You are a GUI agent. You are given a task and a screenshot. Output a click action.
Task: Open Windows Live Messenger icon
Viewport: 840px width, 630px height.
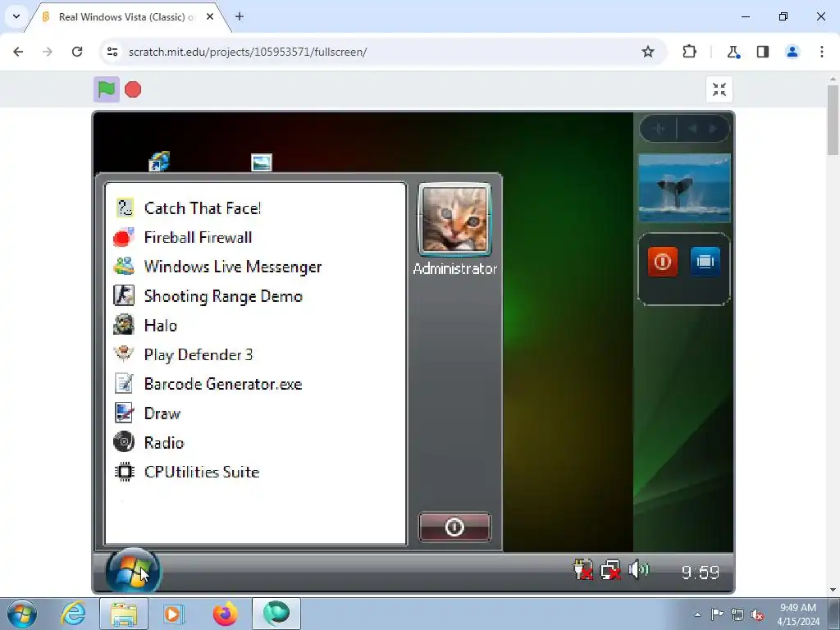click(x=124, y=267)
